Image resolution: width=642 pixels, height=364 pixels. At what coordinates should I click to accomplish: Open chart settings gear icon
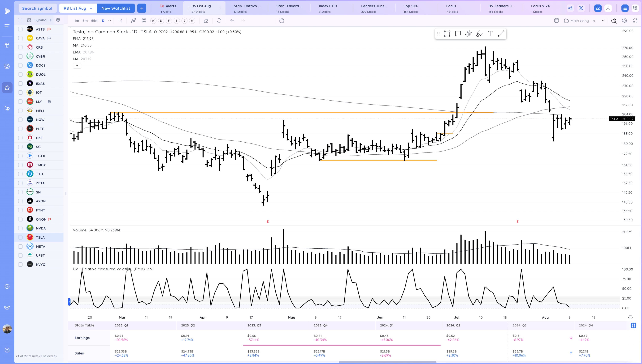click(x=625, y=21)
